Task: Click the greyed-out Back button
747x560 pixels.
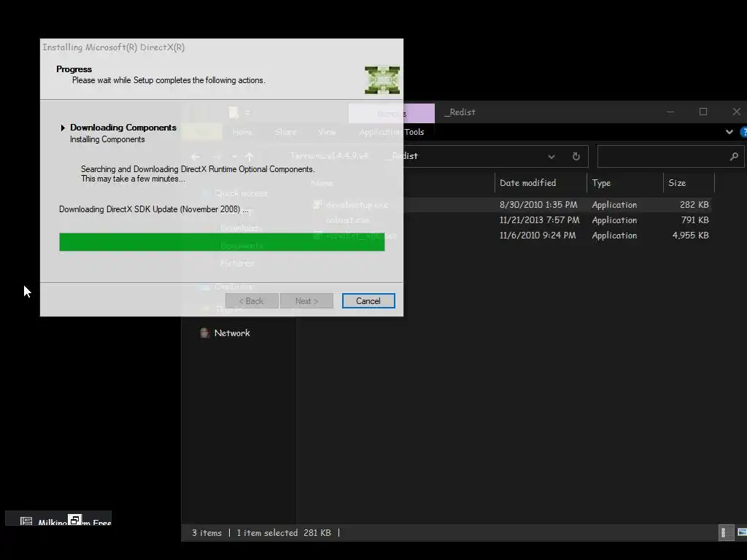Action: (252, 301)
